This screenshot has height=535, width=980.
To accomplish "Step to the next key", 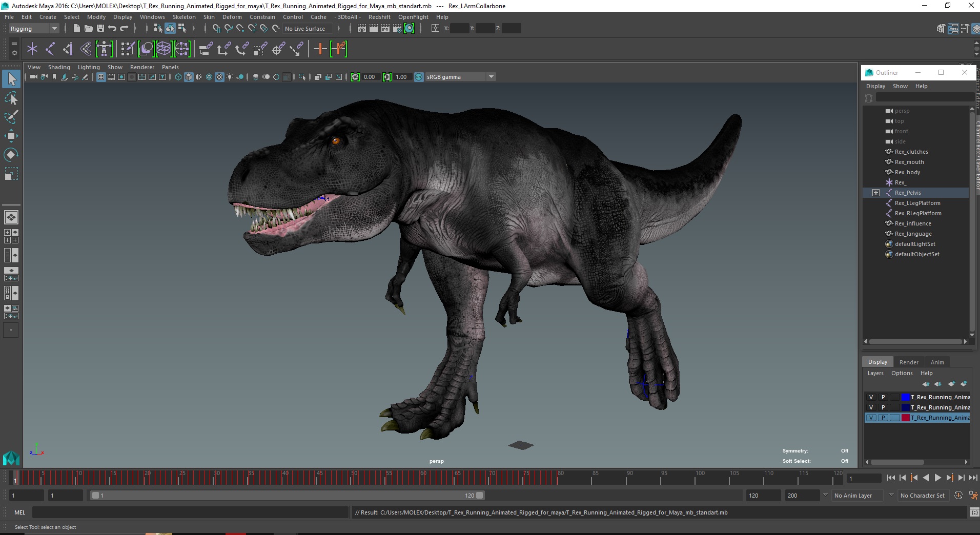I will 949,478.
